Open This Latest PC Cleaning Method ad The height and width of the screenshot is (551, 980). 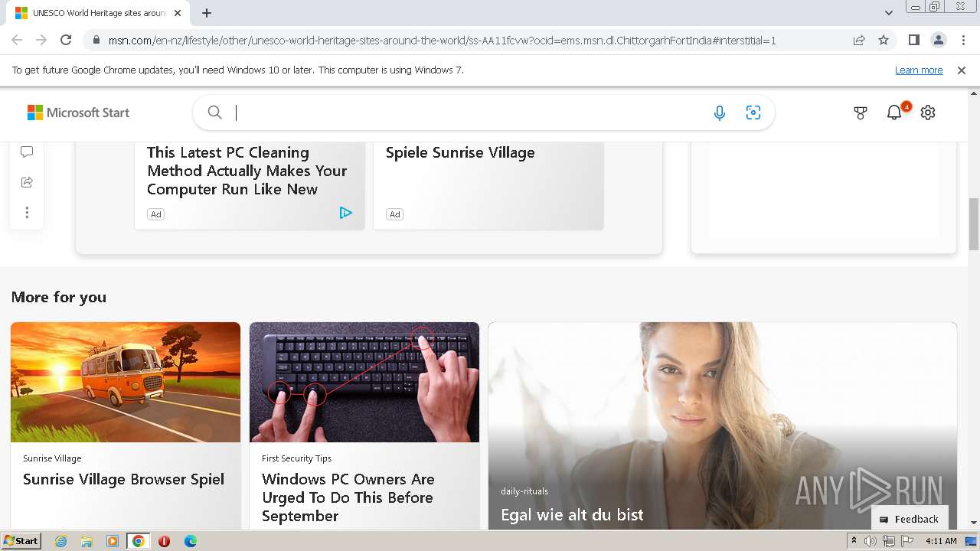click(x=247, y=171)
